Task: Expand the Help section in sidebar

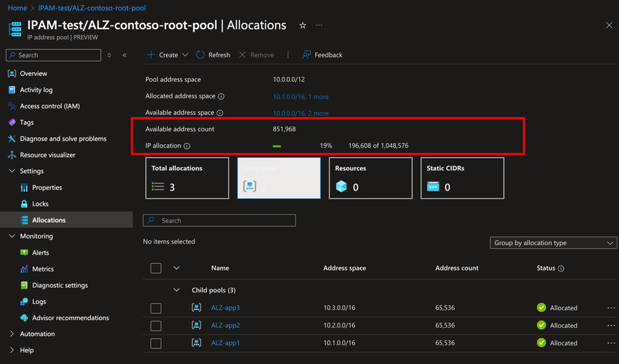Action: 12,350
